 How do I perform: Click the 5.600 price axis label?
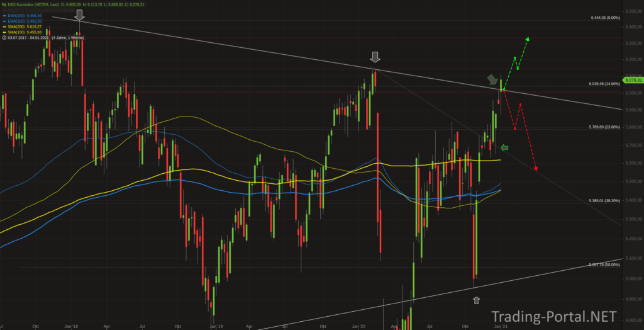coord(635,163)
